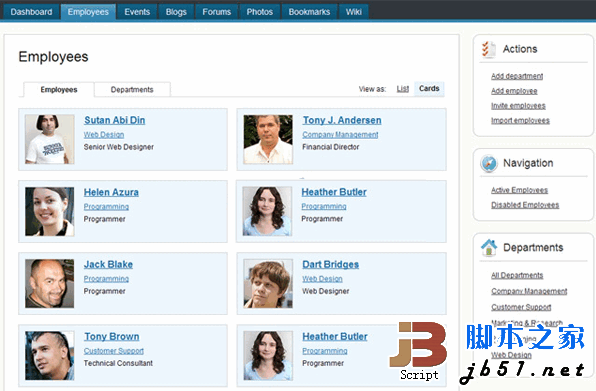Click Company Management under Tony J. Andersen
This screenshot has height=391, width=596.
tap(340, 135)
